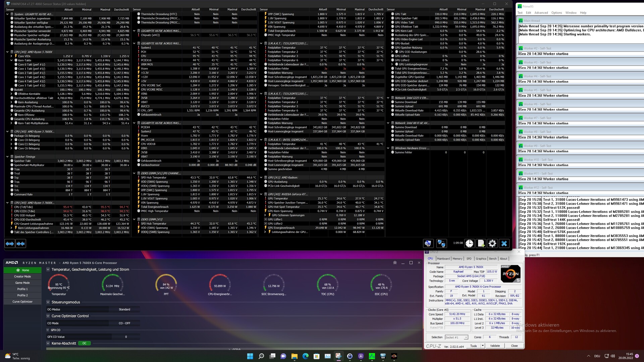Expand Kern-Effizienz row
644x362 pixels.
(11, 115)
